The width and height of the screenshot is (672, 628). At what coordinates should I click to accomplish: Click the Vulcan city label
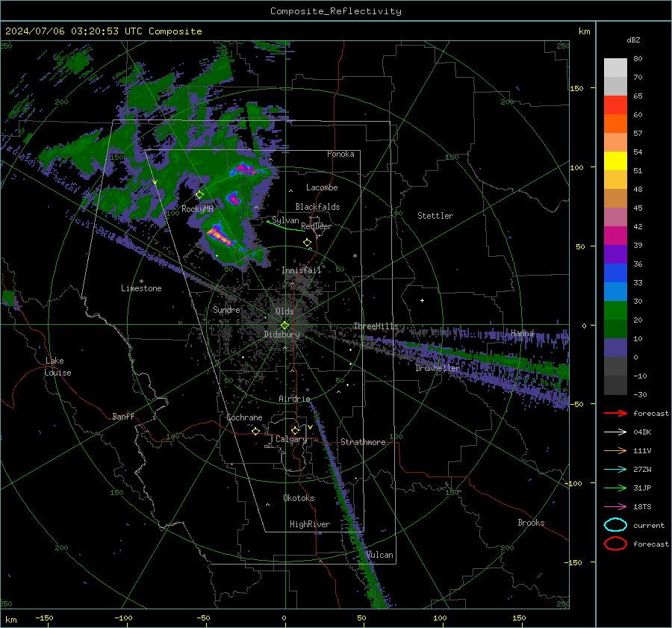tap(379, 555)
